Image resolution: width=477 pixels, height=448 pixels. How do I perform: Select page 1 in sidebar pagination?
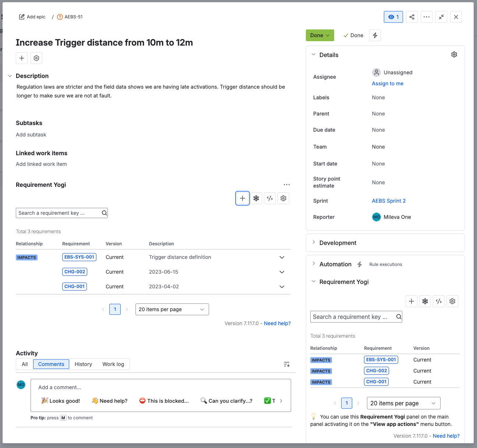[347, 403]
